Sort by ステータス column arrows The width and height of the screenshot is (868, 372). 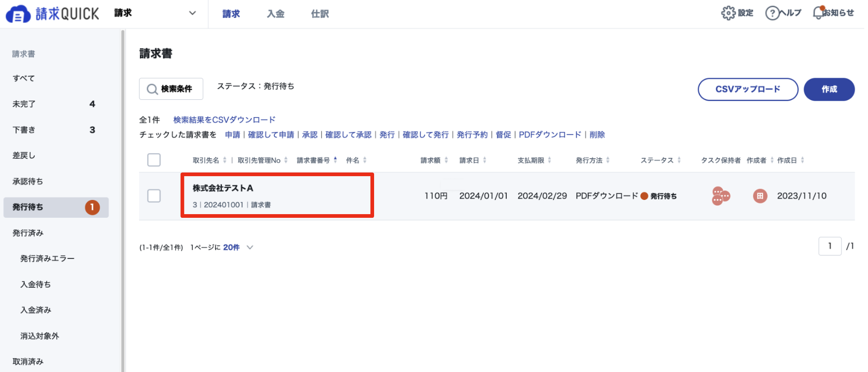coord(679,160)
